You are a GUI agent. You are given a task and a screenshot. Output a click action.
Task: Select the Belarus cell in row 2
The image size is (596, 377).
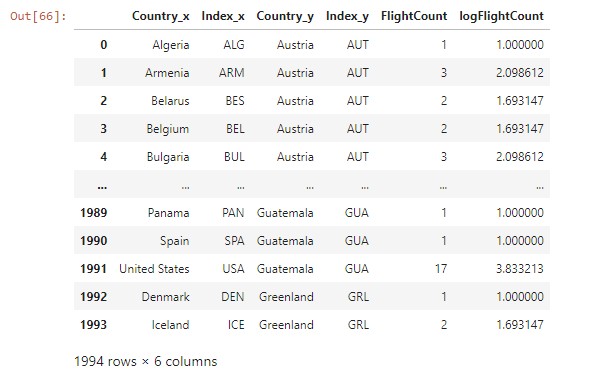(x=170, y=101)
